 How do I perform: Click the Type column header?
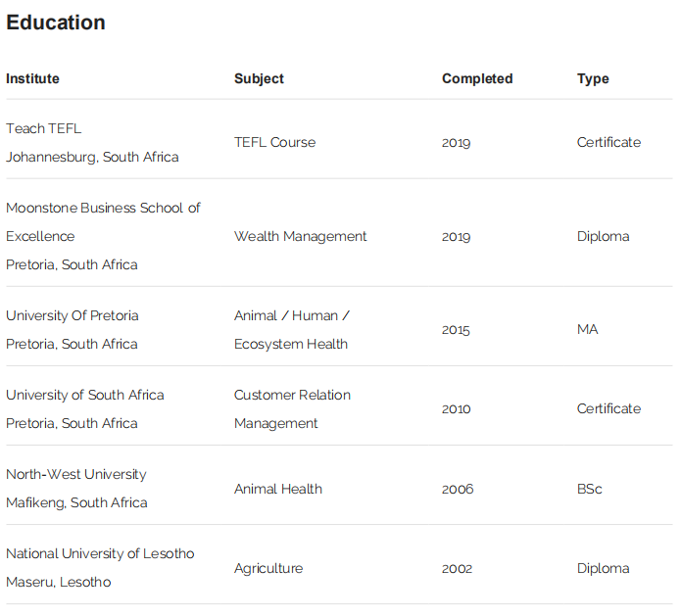[593, 78]
